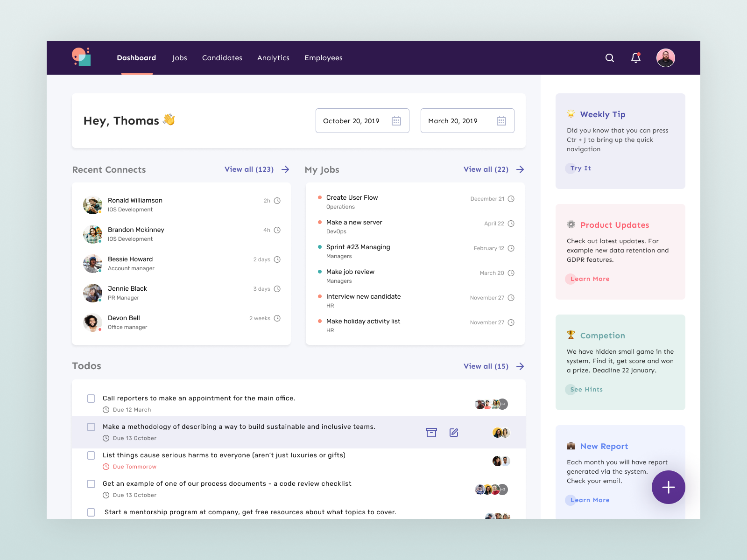Image resolution: width=747 pixels, height=560 pixels.
Task: Click clock icon for Make holiday activity list
Action: (511, 322)
